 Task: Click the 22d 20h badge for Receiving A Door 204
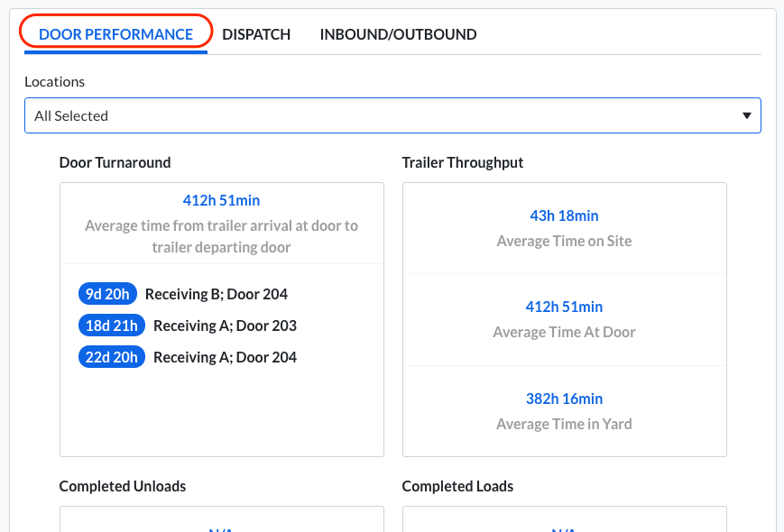tap(111, 356)
